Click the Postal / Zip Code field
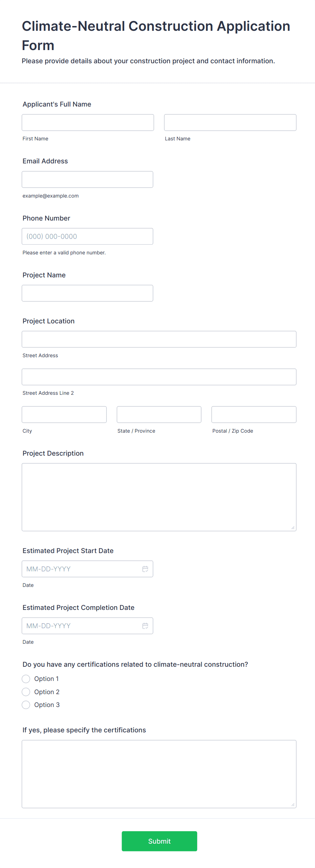The width and height of the screenshot is (315, 868). [x=253, y=414]
